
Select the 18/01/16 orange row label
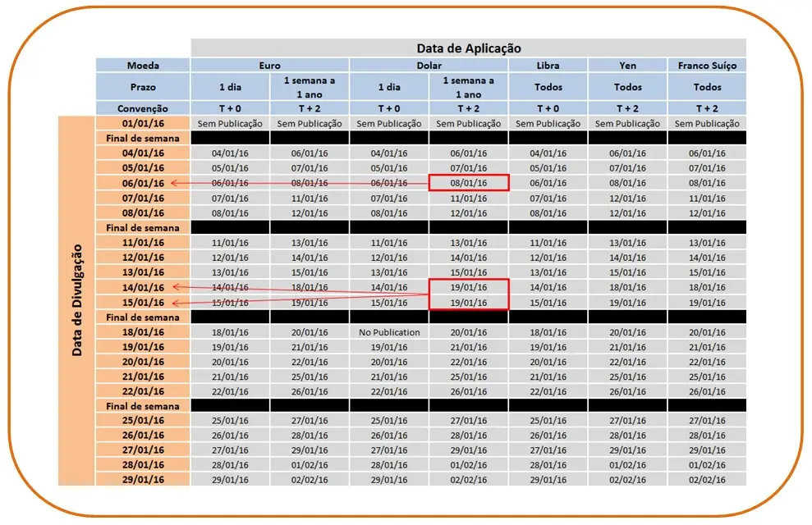click(143, 332)
